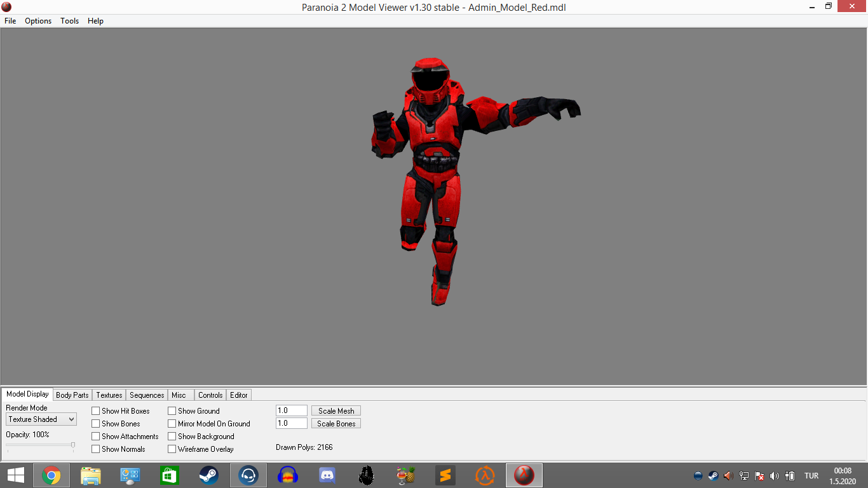Click the Scale Bones button
The image size is (868, 488).
(336, 424)
